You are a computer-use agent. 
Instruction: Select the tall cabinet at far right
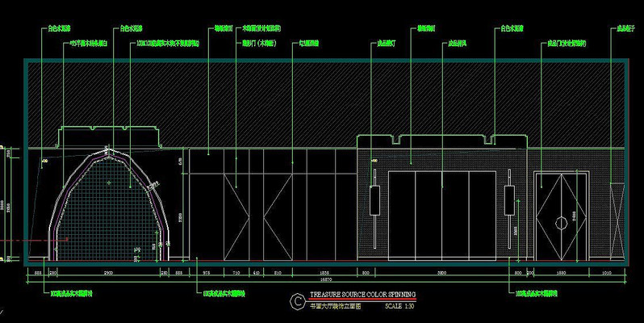617,219
